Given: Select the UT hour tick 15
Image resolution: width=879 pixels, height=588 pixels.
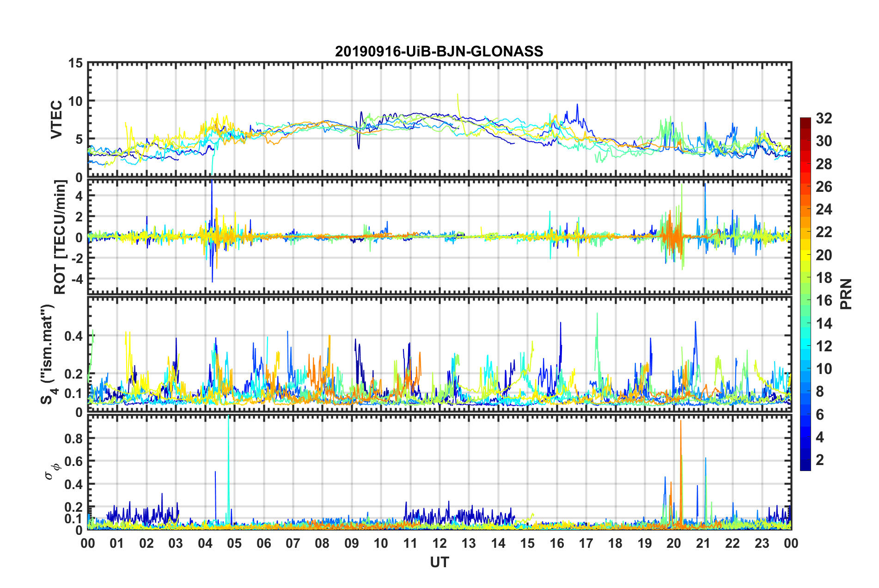Looking at the screenshot, I should (527, 543).
